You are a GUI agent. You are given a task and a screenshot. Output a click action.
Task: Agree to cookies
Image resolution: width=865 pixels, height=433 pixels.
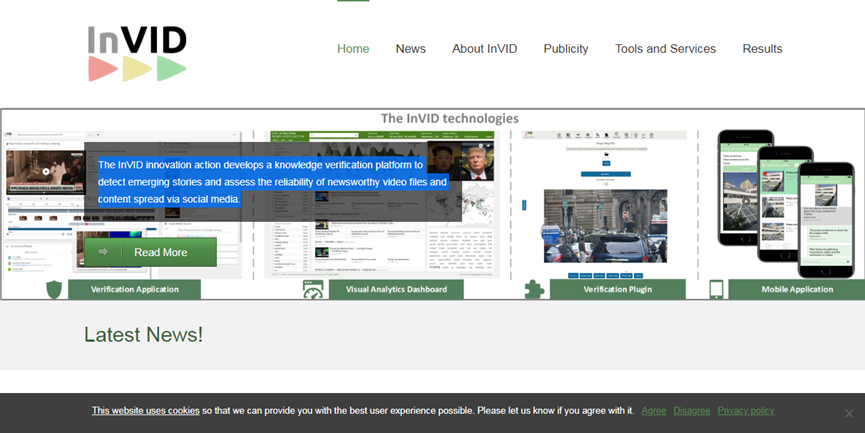coord(654,410)
